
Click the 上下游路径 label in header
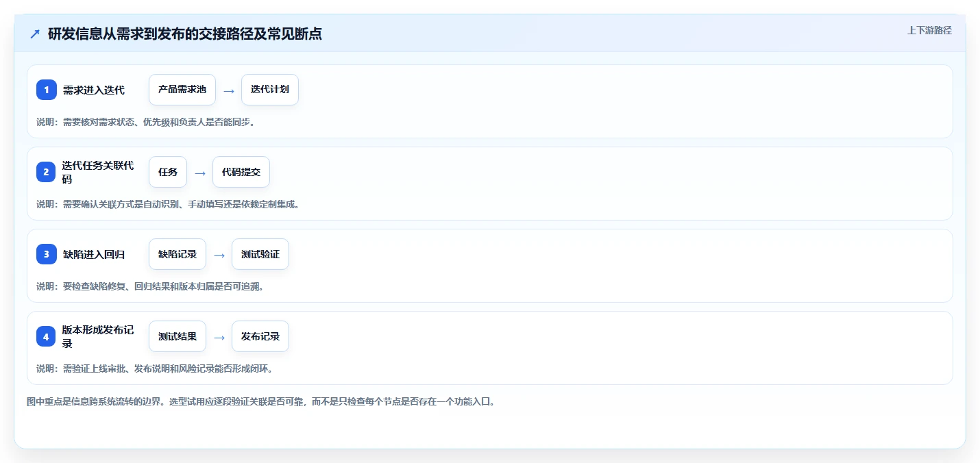pos(929,30)
